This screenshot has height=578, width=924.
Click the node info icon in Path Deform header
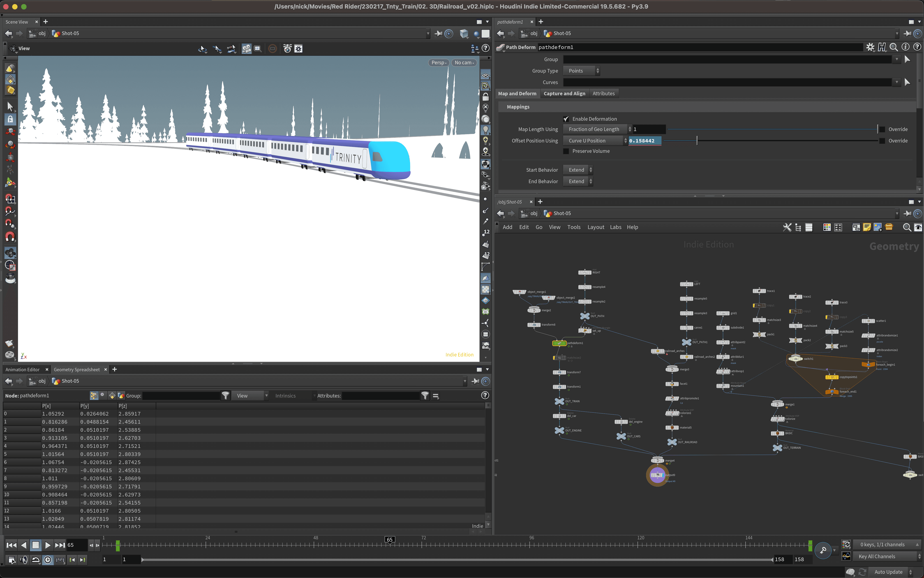coord(905,47)
